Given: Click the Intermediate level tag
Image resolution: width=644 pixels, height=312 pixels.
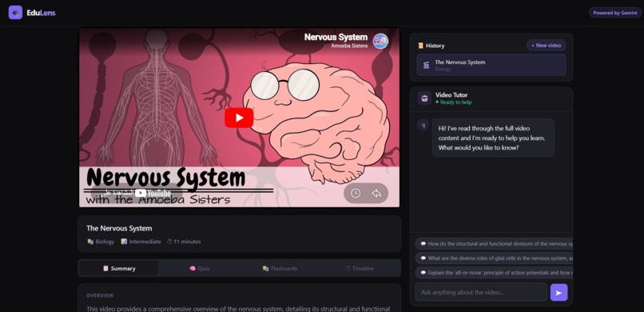Looking at the screenshot, I should 141,242.
